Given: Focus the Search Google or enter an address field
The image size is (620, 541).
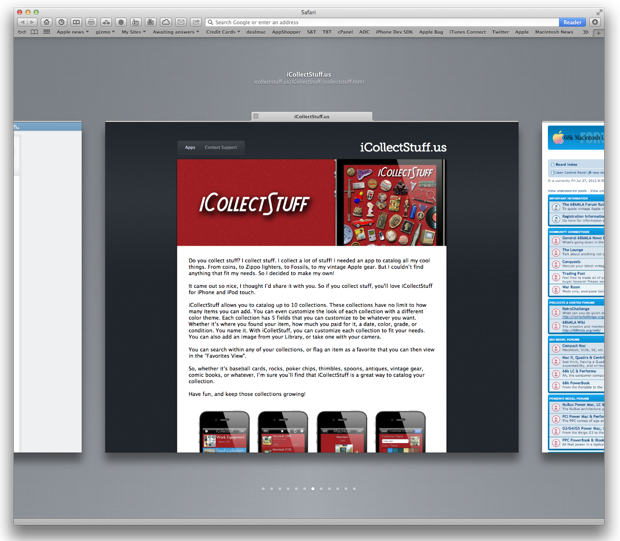Looking at the screenshot, I should point(382,22).
